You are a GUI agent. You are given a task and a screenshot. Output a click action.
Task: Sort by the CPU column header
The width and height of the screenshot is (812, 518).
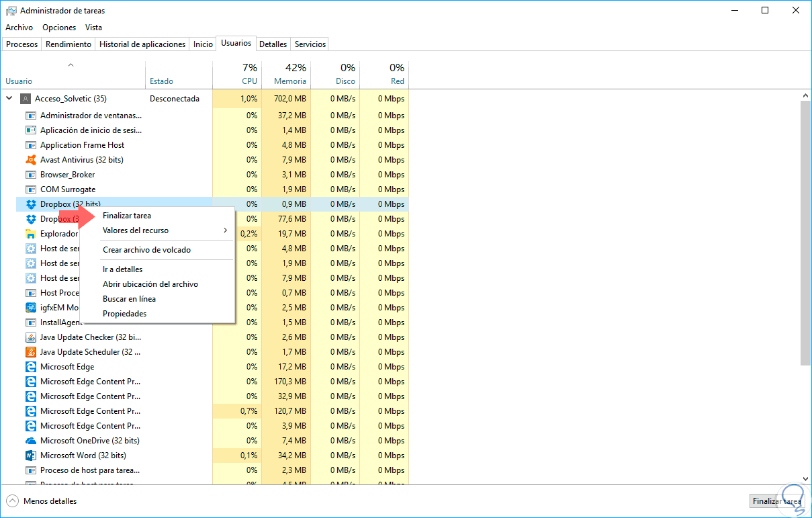237,74
